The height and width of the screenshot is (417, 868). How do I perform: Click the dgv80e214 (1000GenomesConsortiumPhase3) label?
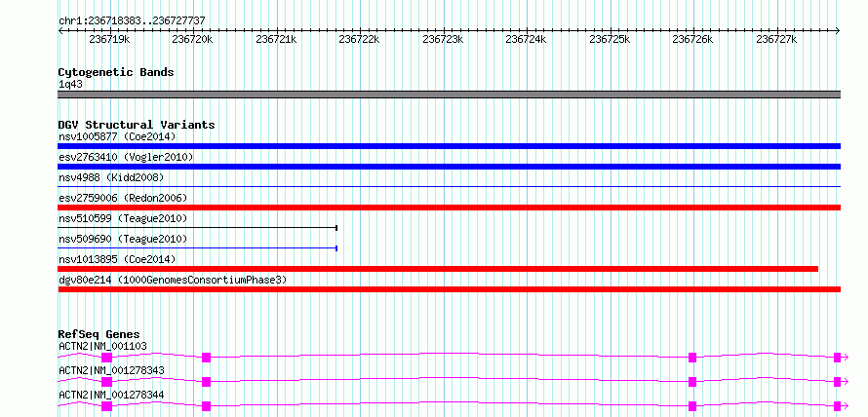(x=173, y=280)
